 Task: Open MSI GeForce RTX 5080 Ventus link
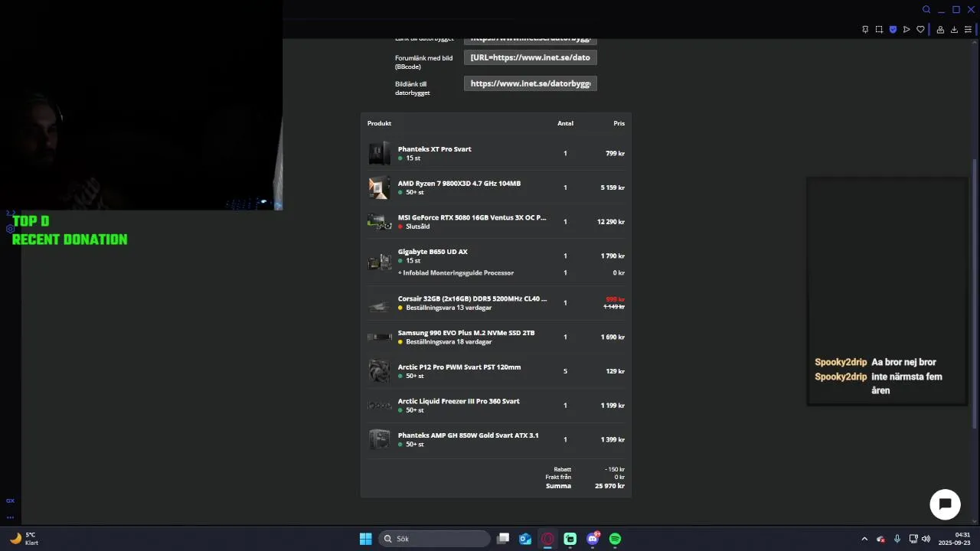pos(472,217)
